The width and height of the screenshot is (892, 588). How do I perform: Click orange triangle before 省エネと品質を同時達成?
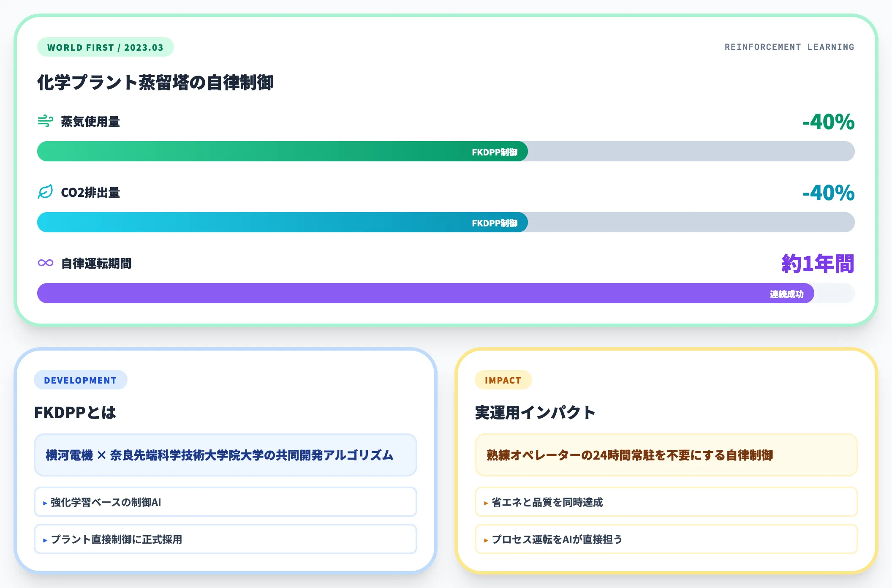click(x=486, y=503)
